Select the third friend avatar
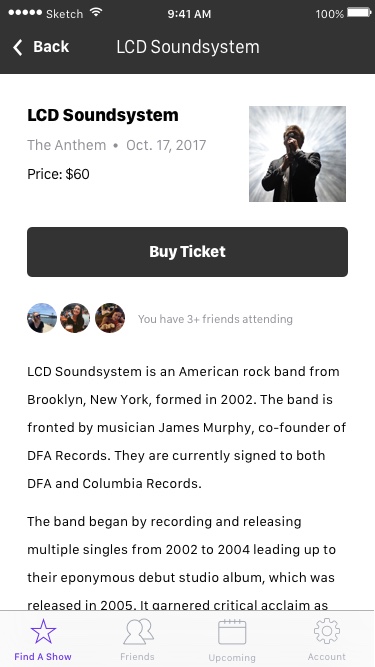Image resolution: width=375 pixels, height=667 pixels. [110, 318]
